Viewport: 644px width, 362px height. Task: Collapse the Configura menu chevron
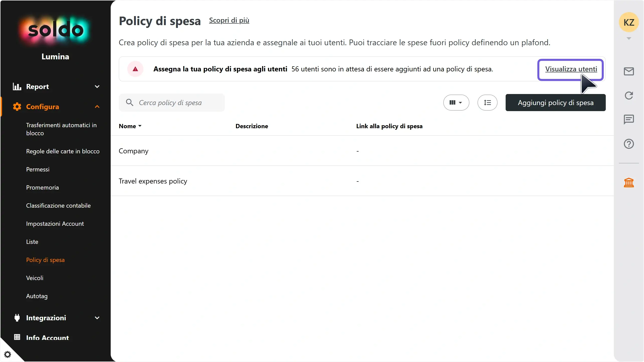(97, 107)
